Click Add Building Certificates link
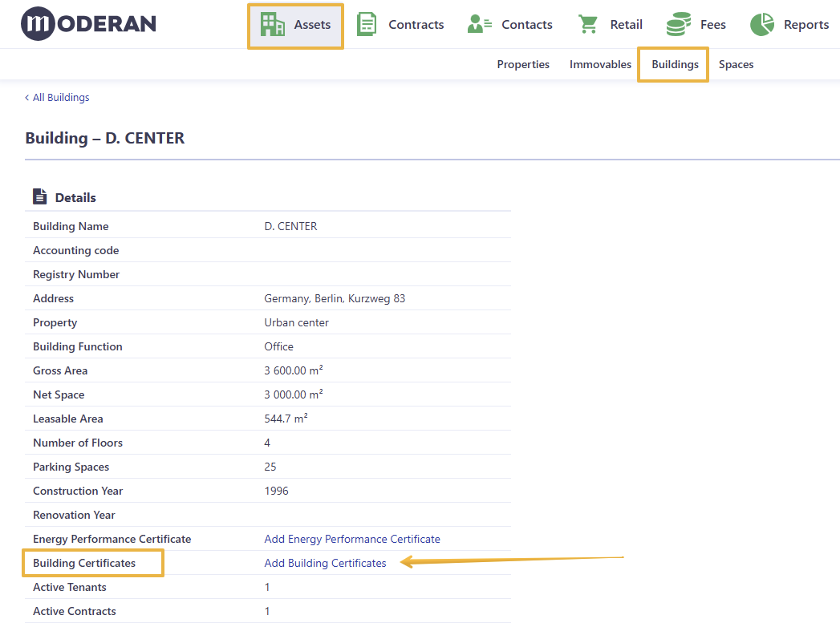This screenshot has height=623, width=840. (325, 563)
